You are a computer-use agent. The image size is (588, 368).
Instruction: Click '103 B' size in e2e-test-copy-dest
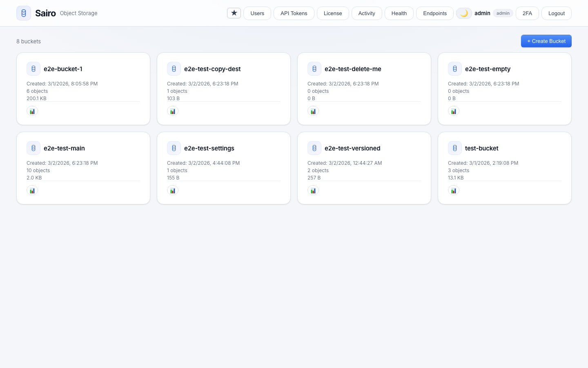[173, 99]
